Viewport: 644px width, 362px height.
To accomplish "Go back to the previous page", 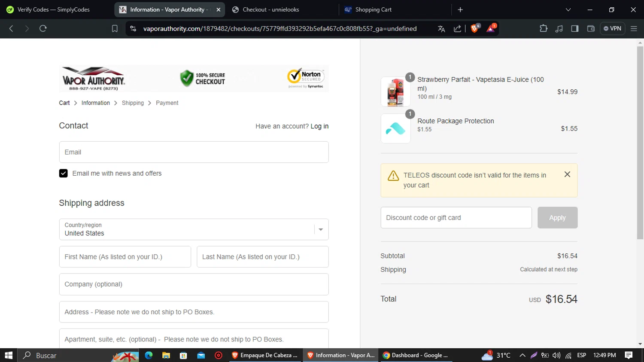I will point(12,29).
